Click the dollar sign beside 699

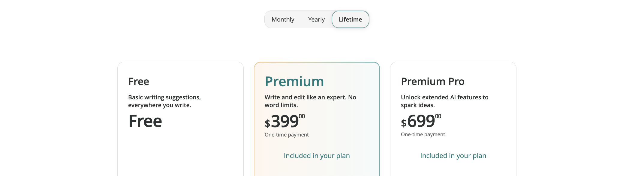tap(404, 123)
